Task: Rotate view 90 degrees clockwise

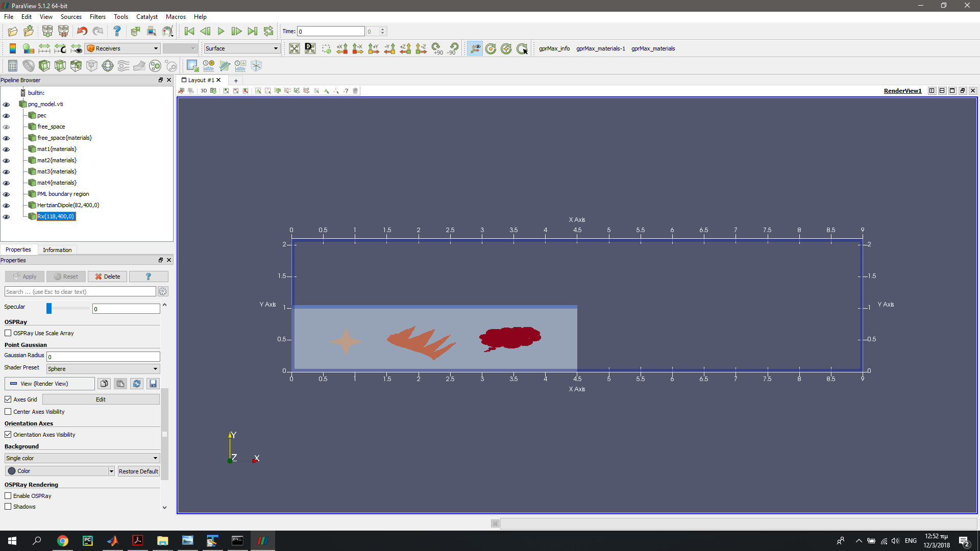Action: pyautogui.click(x=437, y=48)
